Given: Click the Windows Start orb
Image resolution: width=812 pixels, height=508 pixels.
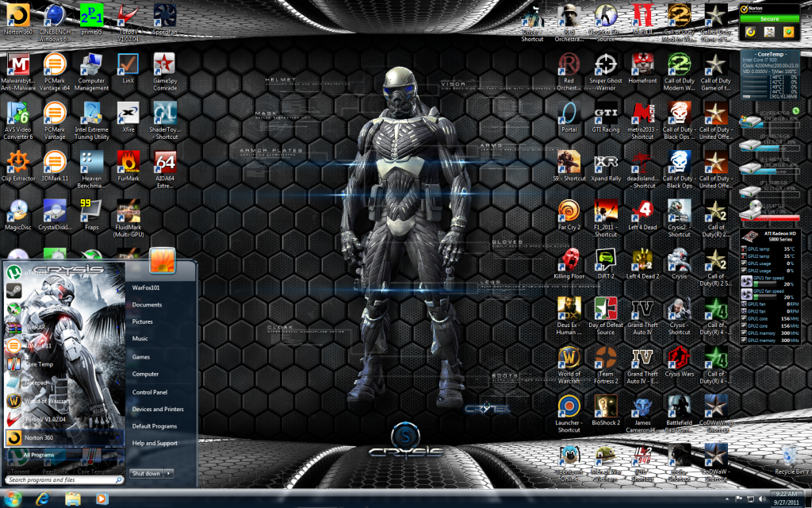Looking at the screenshot, I should coord(12,498).
